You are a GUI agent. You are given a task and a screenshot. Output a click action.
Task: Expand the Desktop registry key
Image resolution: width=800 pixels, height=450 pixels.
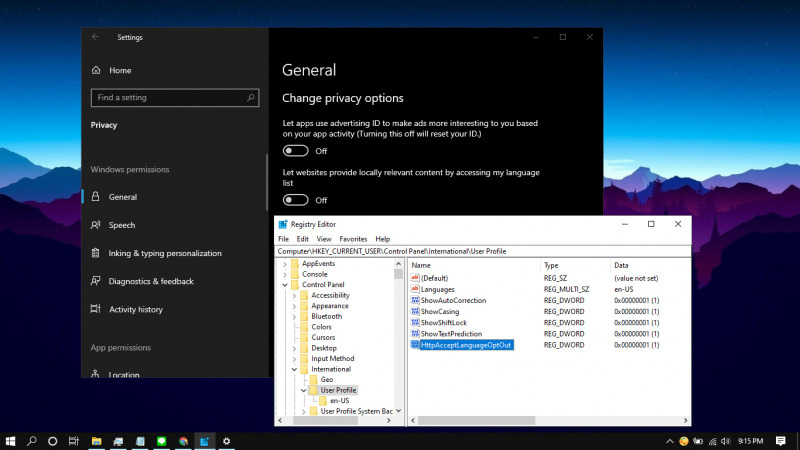[x=294, y=348]
